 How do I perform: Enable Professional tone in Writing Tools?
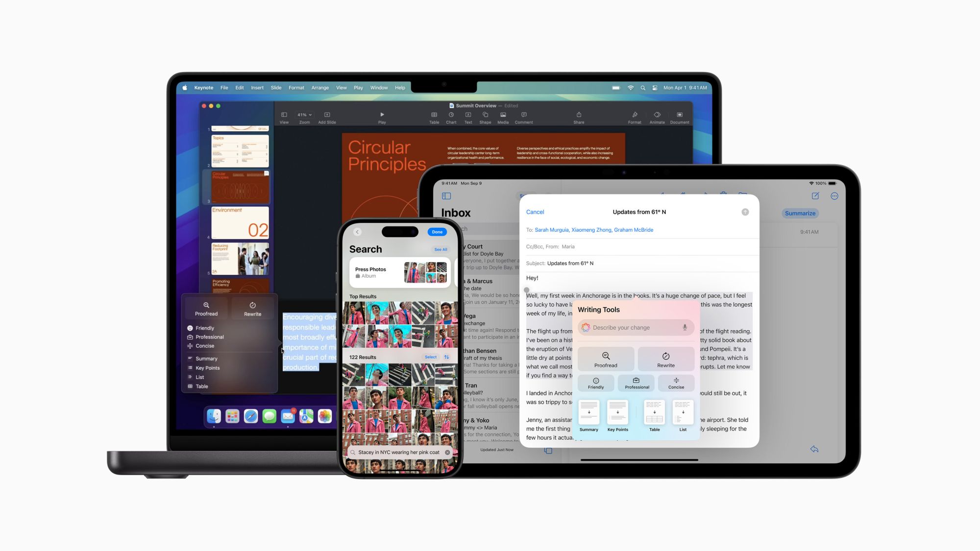636,383
